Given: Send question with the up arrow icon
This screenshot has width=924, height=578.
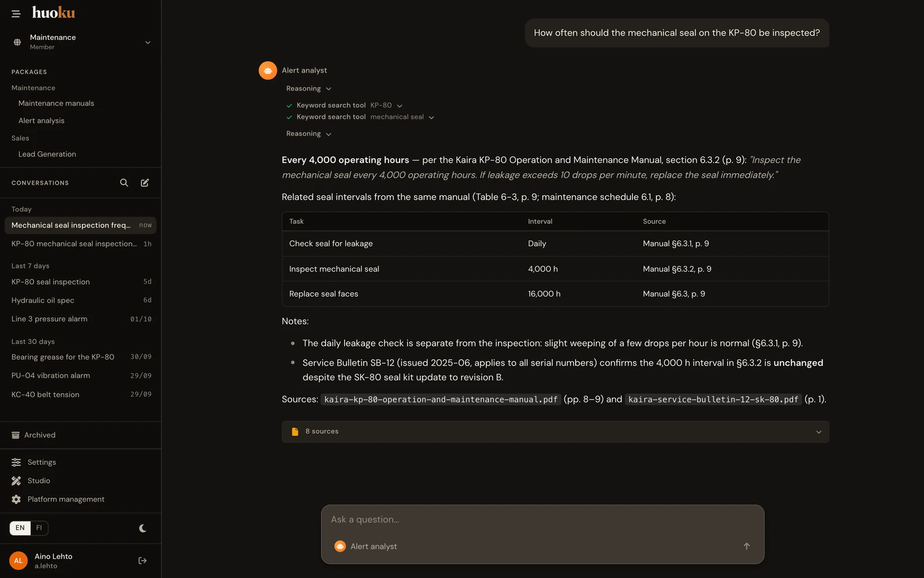Looking at the screenshot, I should [747, 546].
